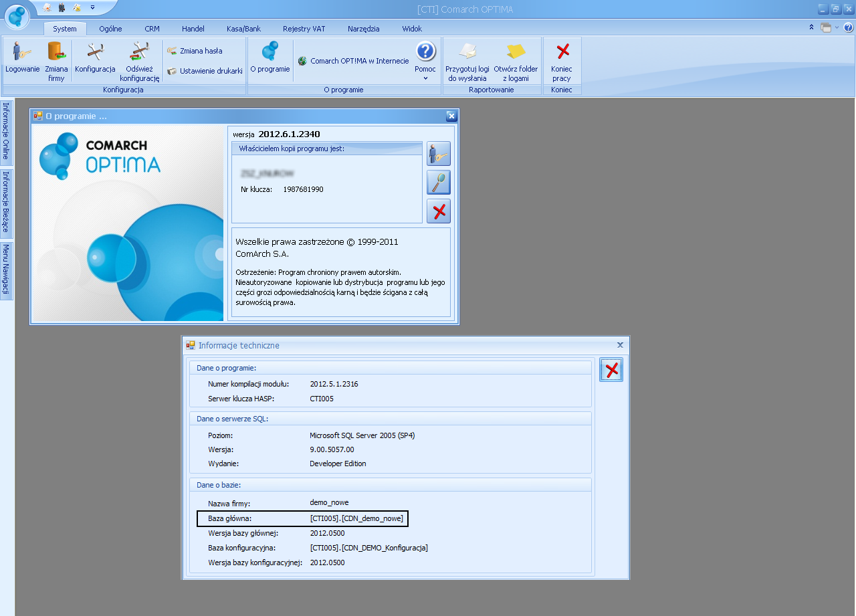Open Ustawienie drukarki ribbon item

point(205,71)
